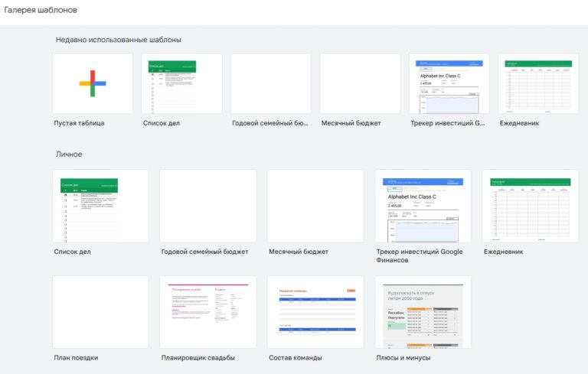The image size is (588, 374).
Task: Select the "Планировщик свадьбы" template thumbnail
Action: click(207, 312)
